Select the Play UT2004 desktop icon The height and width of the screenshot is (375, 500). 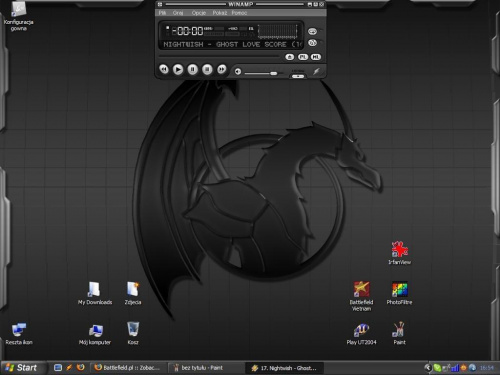click(x=361, y=333)
